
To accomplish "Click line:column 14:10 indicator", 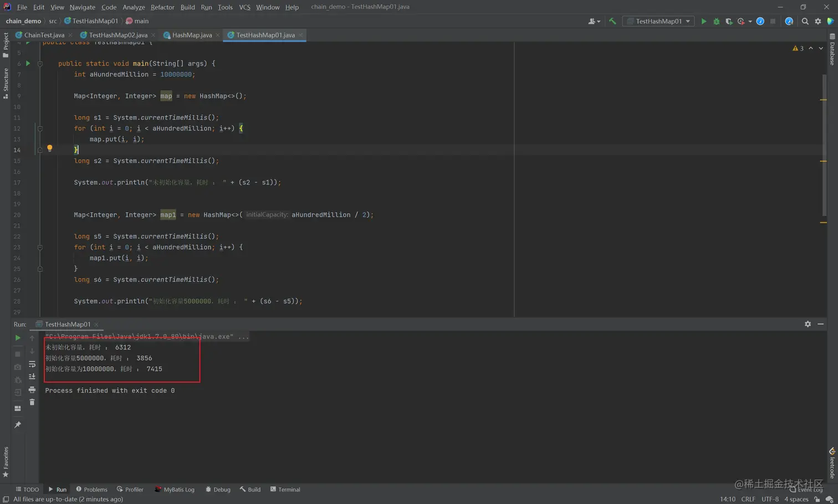I will [x=727, y=499].
